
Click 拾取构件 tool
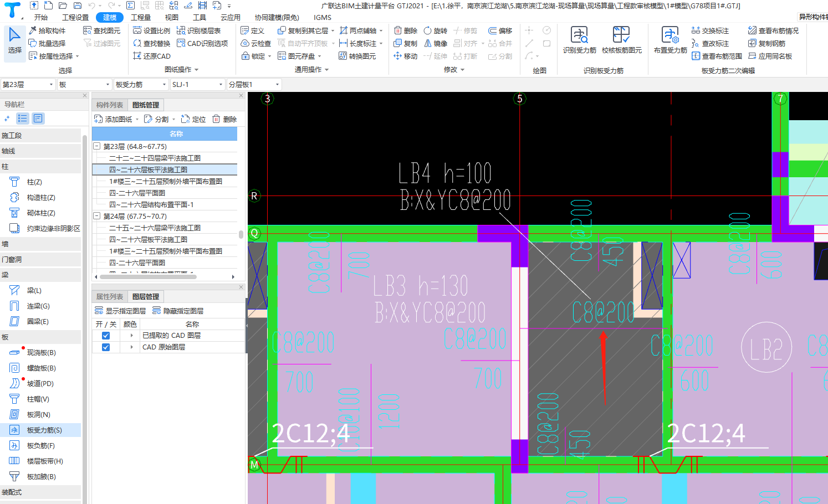click(x=47, y=30)
